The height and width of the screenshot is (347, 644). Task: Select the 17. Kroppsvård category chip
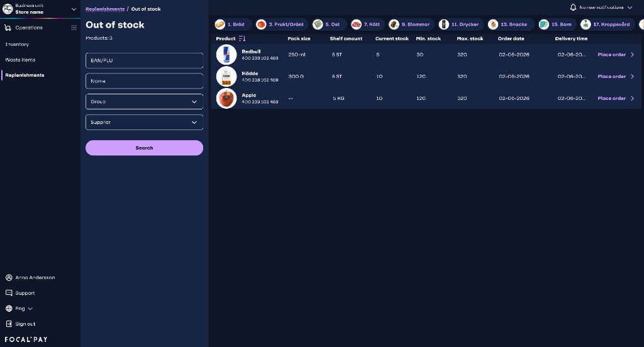608,25
